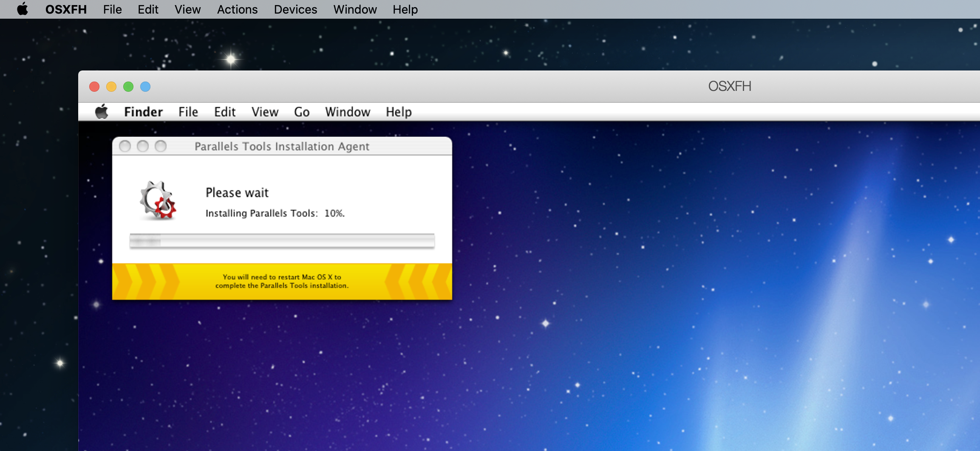The image size is (980, 451).
Task: Open the host Edit menu
Action: (x=148, y=9)
